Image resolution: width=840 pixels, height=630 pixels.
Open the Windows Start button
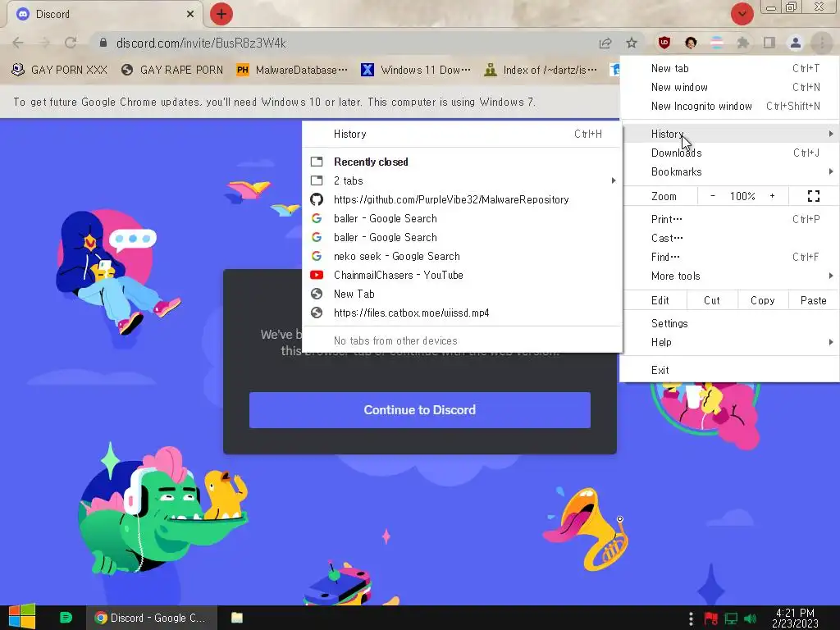[21, 617]
